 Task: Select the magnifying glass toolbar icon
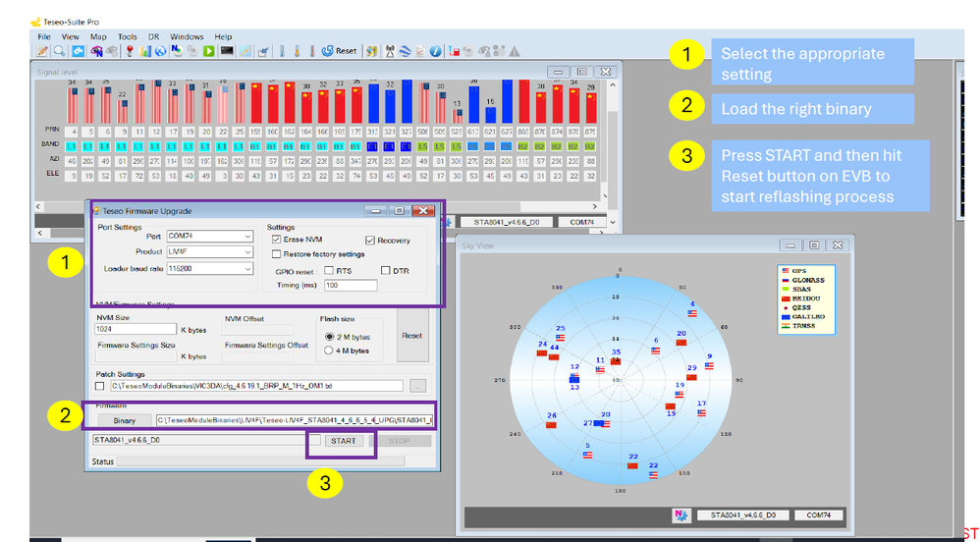pyautogui.click(x=59, y=51)
